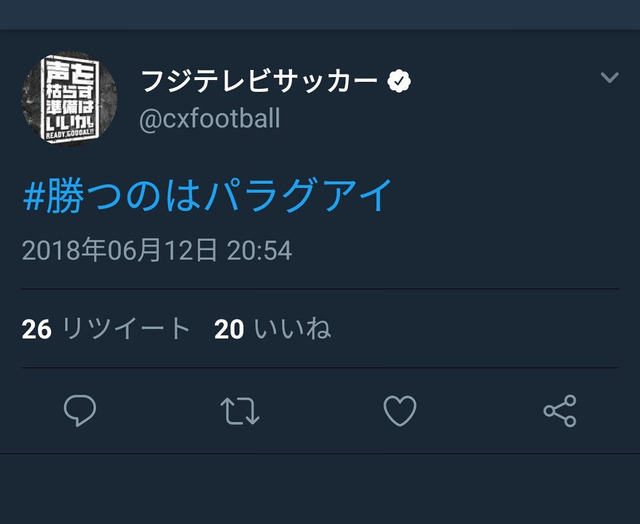Open the @cxfootball handle

pos(210,120)
